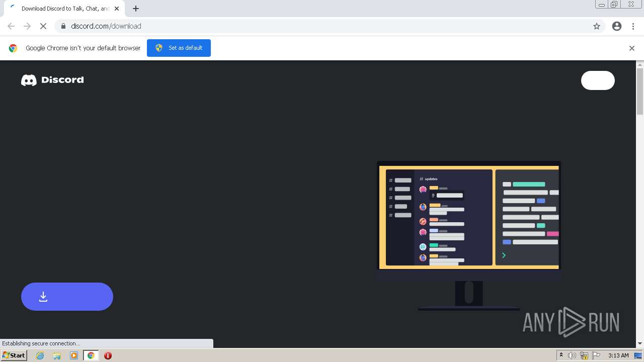
Task: Click Set as default button
Action: point(179,48)
